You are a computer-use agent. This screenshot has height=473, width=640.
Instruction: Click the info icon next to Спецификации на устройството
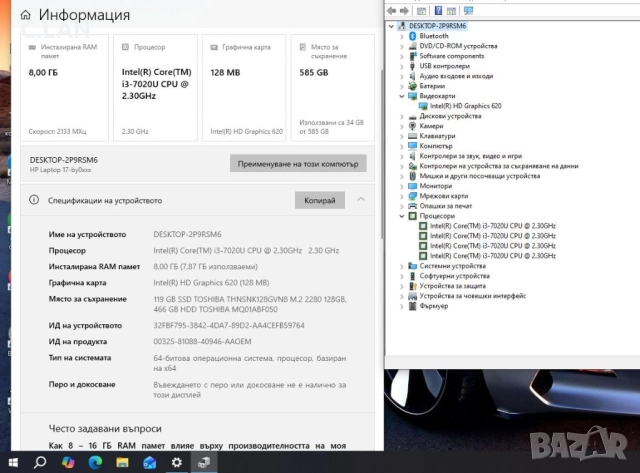coord(34,200)
